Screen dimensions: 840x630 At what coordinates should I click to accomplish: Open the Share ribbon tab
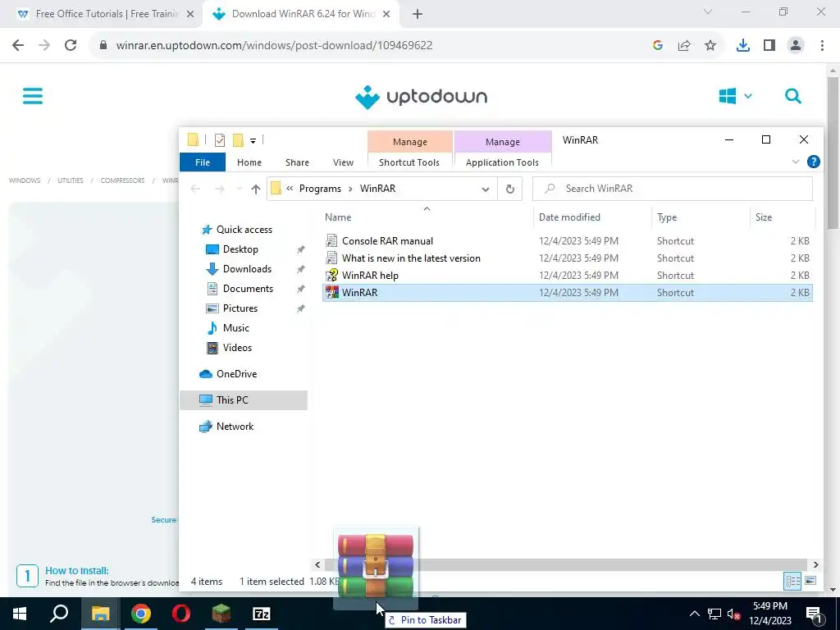(x=297, y=162)
